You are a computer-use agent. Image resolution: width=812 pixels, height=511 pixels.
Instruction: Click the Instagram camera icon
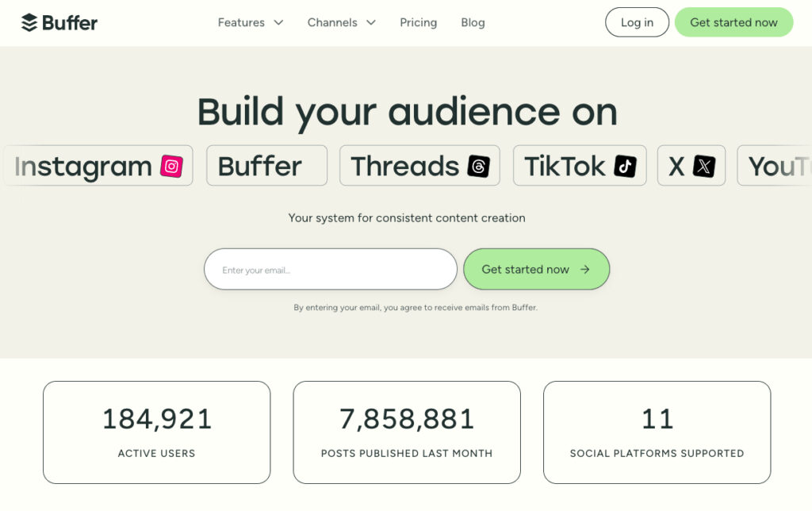point(171,167)
